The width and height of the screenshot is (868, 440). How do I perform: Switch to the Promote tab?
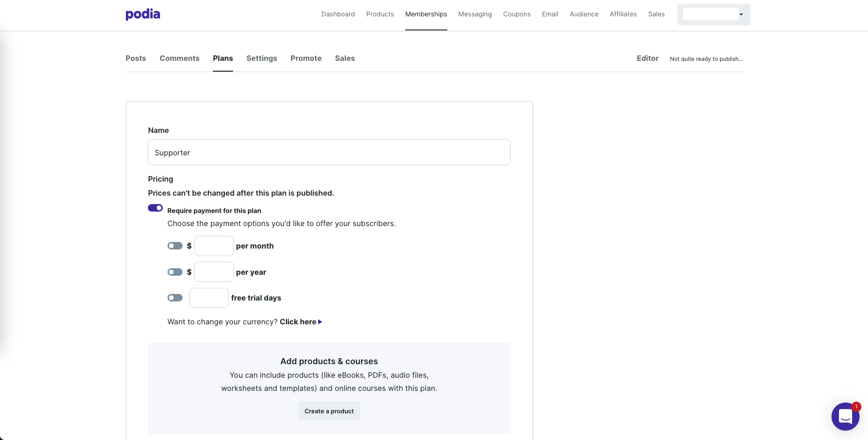click(306, 58)
